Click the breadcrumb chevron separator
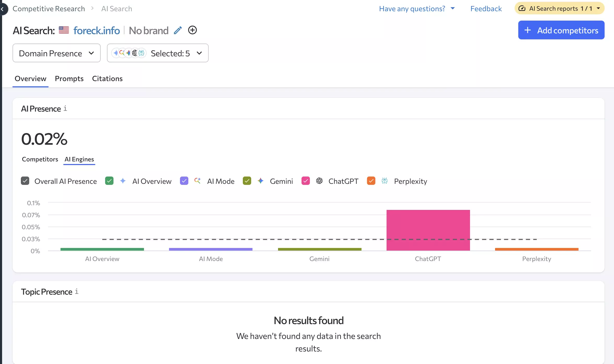The width and height of the screenshot is (614, 364). click(x=92, y=9)
